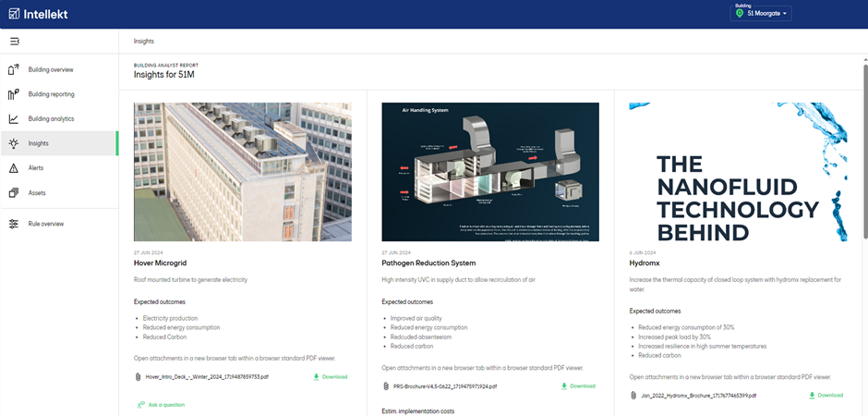Screen dimensions: 868x416
Task: Click the vertical page scrollbar
Action: (x=864, y=150)
